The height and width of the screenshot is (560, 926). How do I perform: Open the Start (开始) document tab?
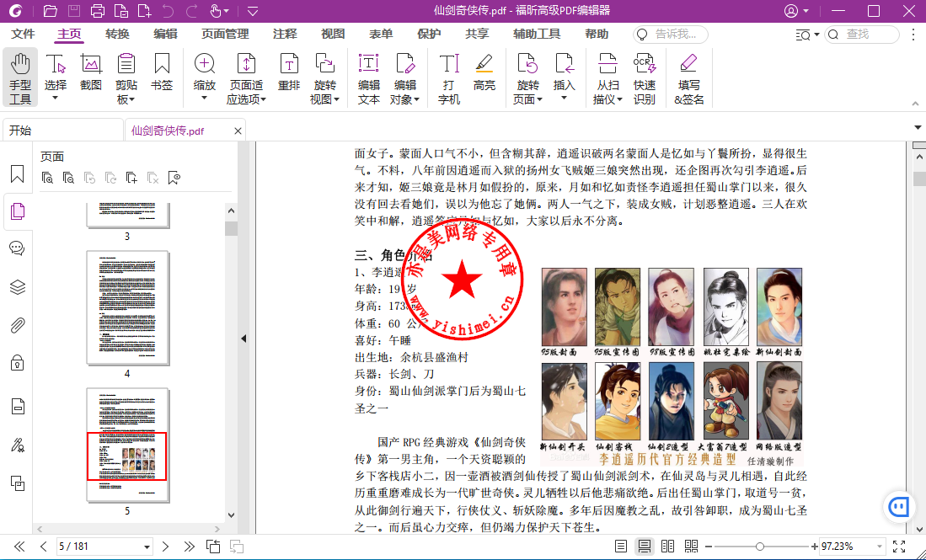[x=62, y=131]
